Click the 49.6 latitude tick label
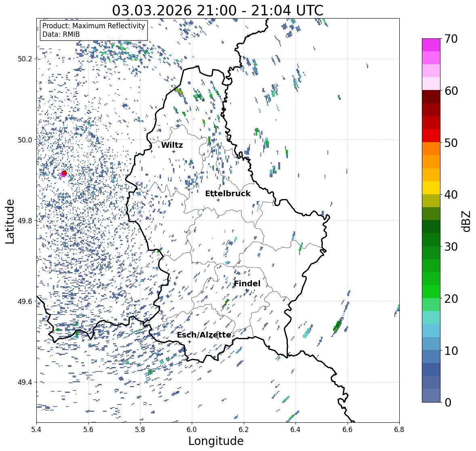The width and height of the screenshot is (476, 451). coord(25,301)
